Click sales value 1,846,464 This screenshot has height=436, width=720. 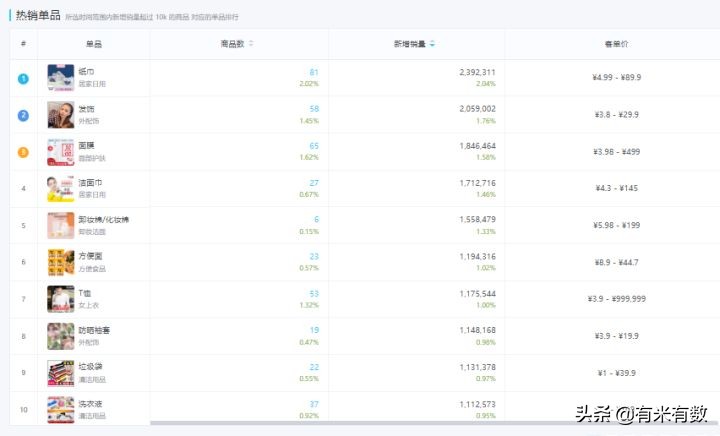click(x=478, y=146)
